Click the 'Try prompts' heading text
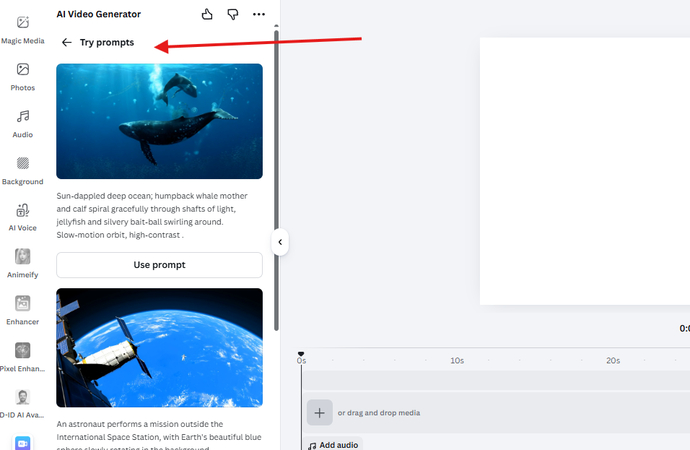The width and height of the screenshot is (690, 450). (x=107, y=42)
